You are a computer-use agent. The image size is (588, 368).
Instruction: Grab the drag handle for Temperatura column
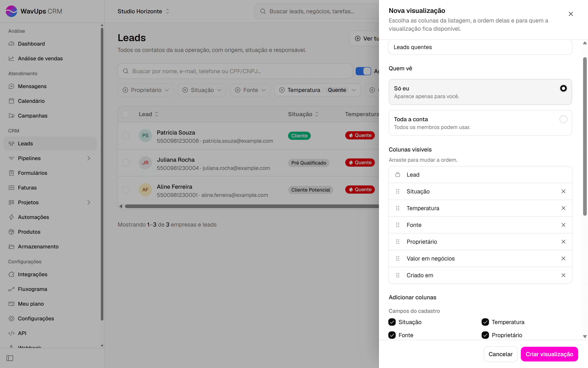398,208
